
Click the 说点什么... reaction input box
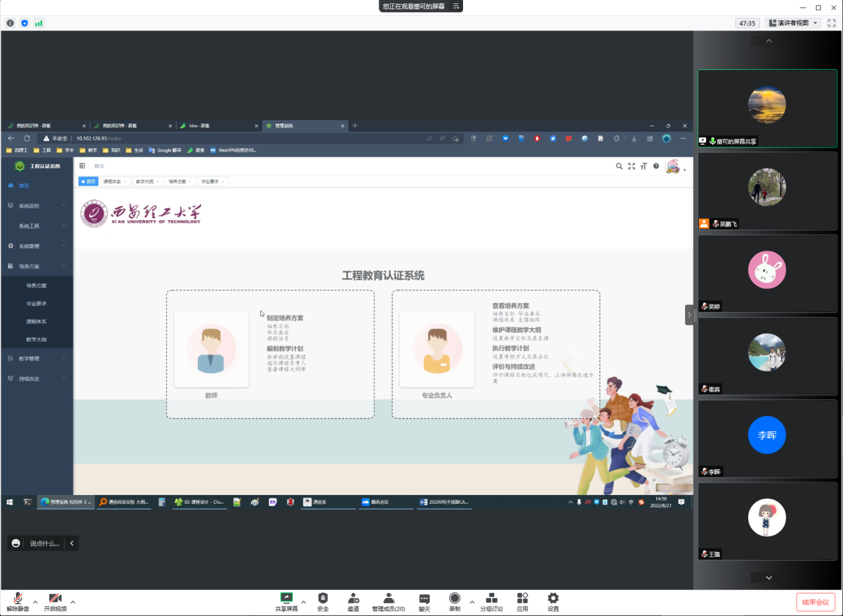[x=45, y=544]
